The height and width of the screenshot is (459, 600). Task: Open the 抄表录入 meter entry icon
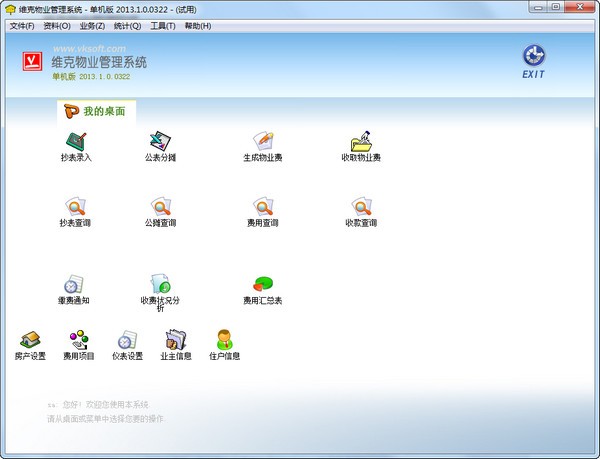click(x=76, y=141)
